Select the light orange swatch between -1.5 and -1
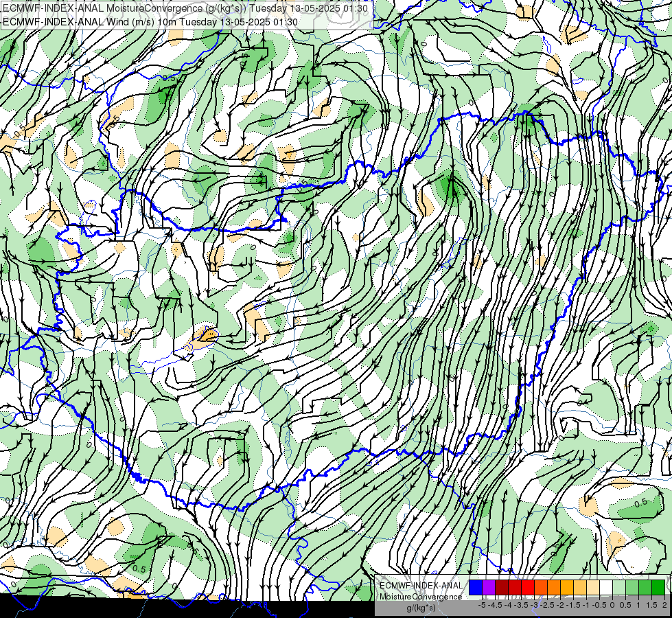 (x=580, y=587)
